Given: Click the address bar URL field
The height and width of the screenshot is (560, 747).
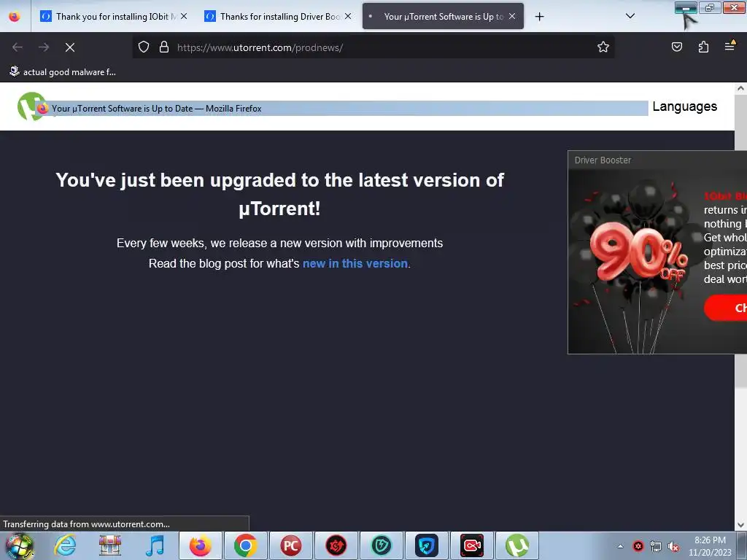Looking at the screenshot, I should (373, 47).
